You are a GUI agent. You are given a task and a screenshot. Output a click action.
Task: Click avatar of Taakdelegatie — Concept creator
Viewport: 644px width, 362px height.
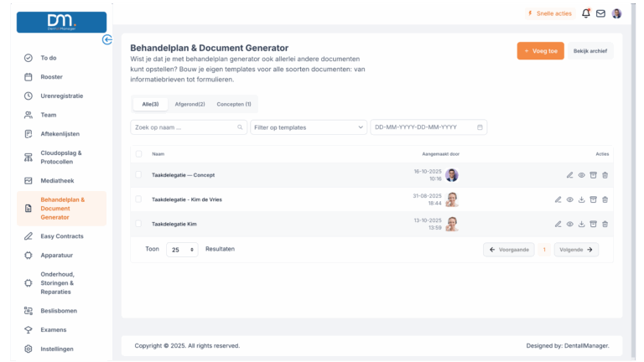[x=452, y=175]
